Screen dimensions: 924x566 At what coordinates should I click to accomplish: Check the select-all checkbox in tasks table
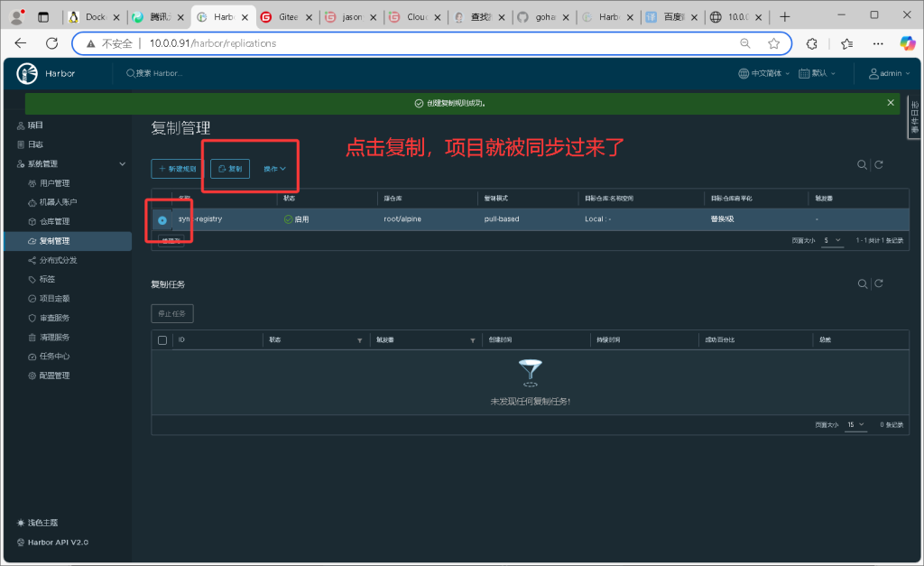162,340
